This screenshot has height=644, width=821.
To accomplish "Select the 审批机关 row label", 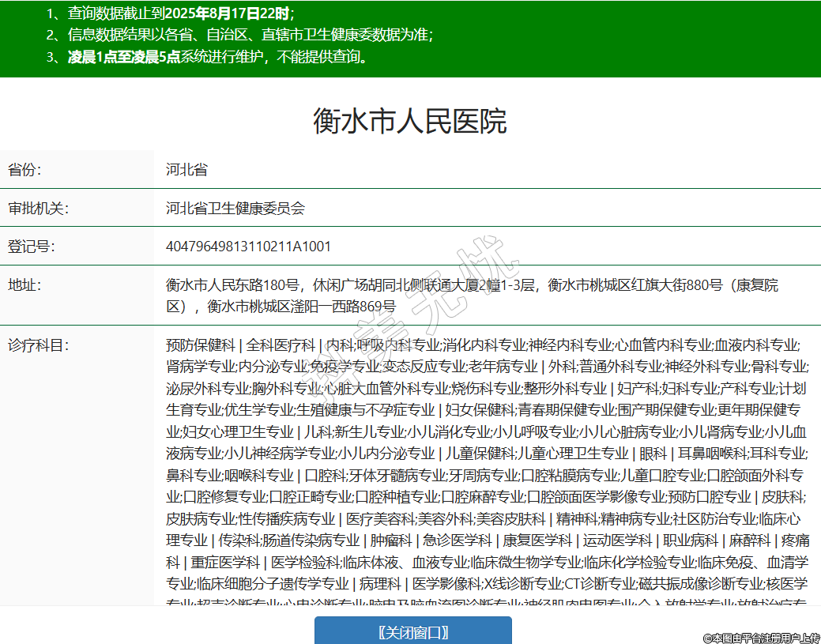I will click(39, 209).
